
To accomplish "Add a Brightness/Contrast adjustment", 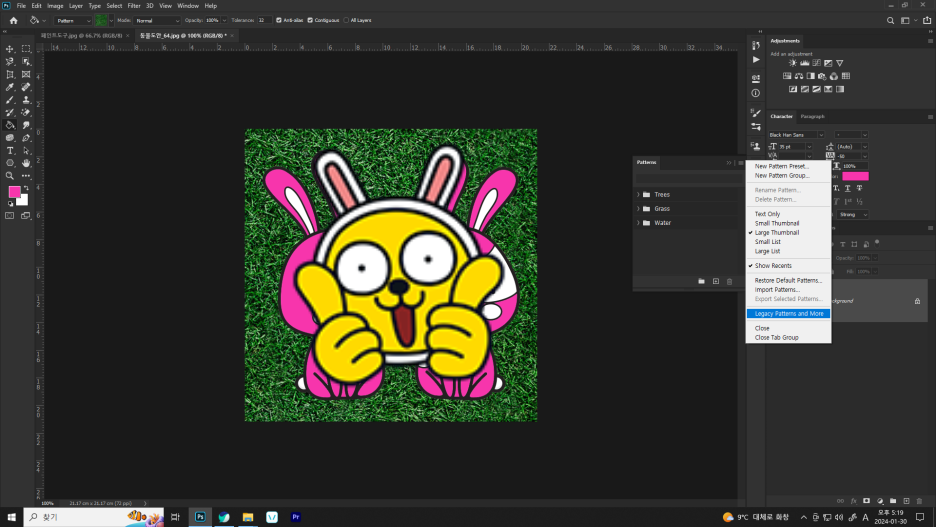I will tap(793, 63).
